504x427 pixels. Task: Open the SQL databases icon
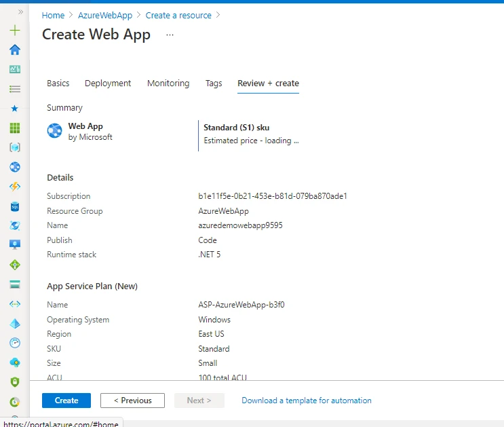15,206
